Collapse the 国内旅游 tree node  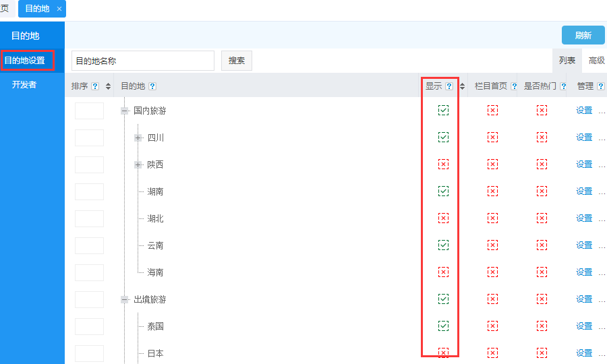(125, 111)
